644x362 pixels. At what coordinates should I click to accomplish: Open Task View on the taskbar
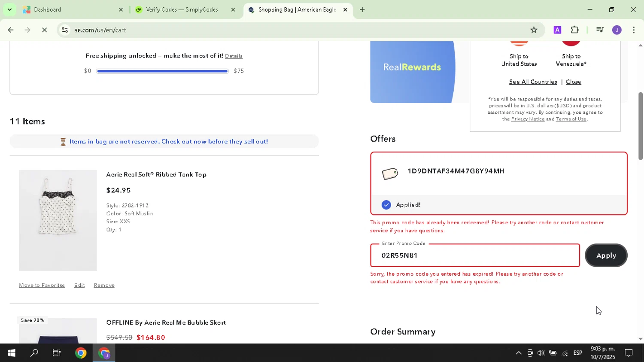[x=57, y=353]
